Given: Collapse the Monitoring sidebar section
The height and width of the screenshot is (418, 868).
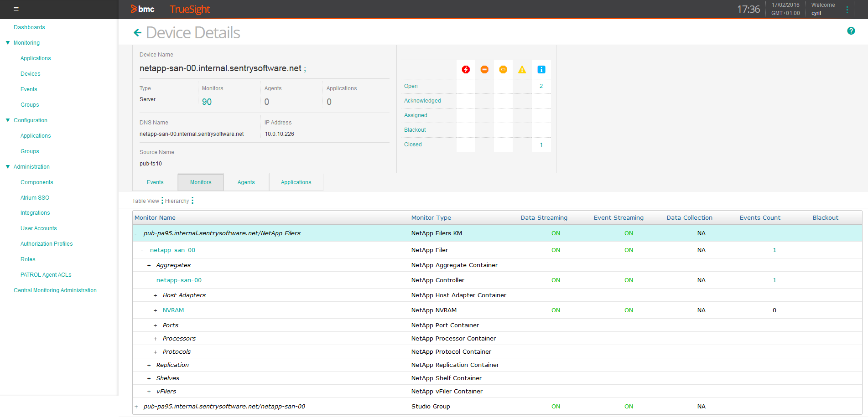Looking at the screenshot, I should pos(8,43).
